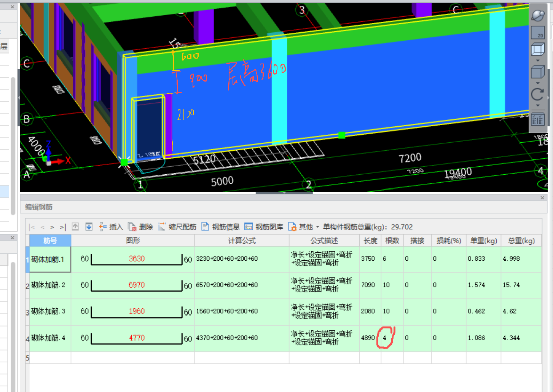
Task: Select row 砌体加筋.3
Action: click(50, 311)
